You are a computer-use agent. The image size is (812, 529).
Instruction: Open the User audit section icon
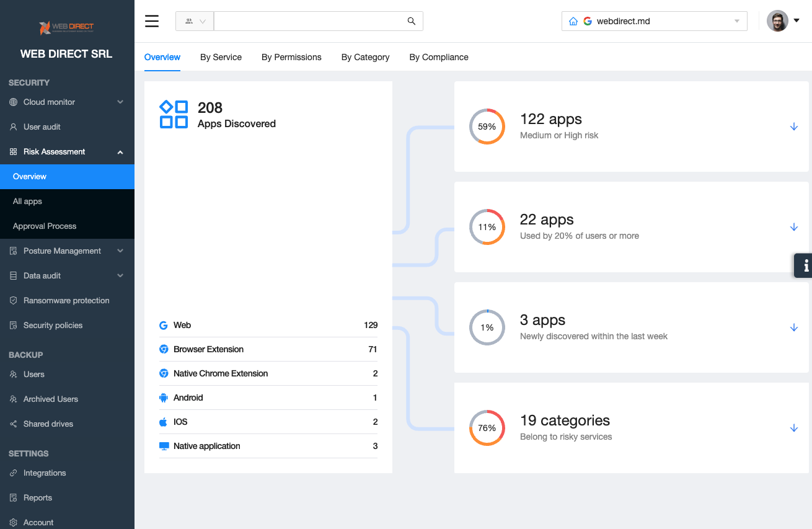(14, 127)
